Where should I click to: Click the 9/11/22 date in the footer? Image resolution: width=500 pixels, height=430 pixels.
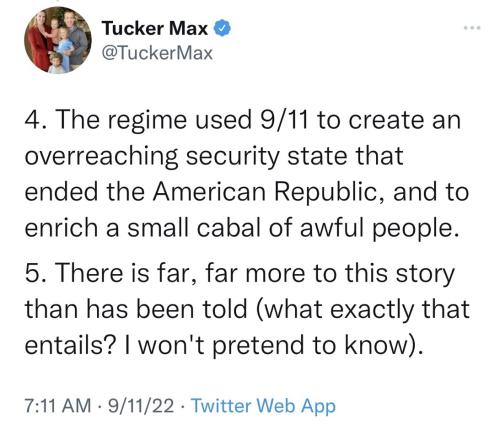point(140,406)
